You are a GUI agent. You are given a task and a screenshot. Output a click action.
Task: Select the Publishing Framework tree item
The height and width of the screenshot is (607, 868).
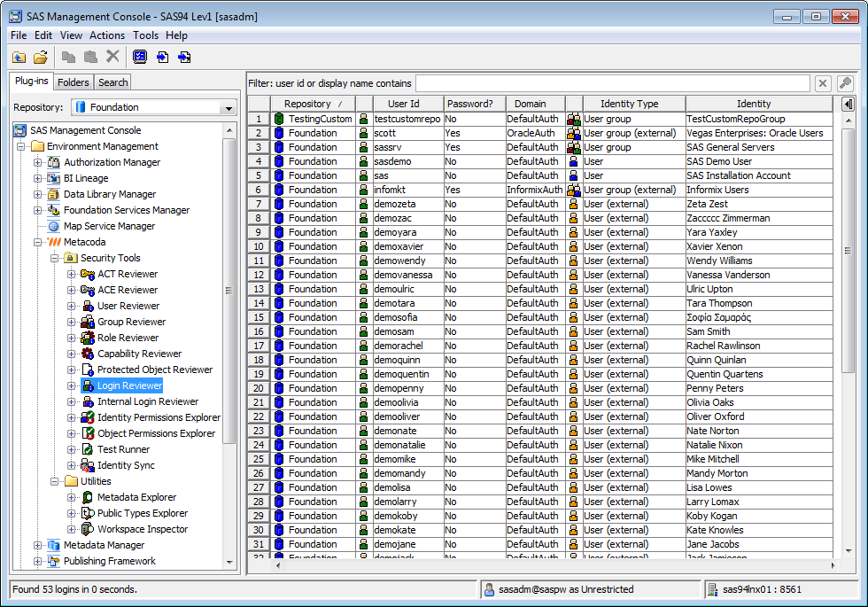(110, 561)
